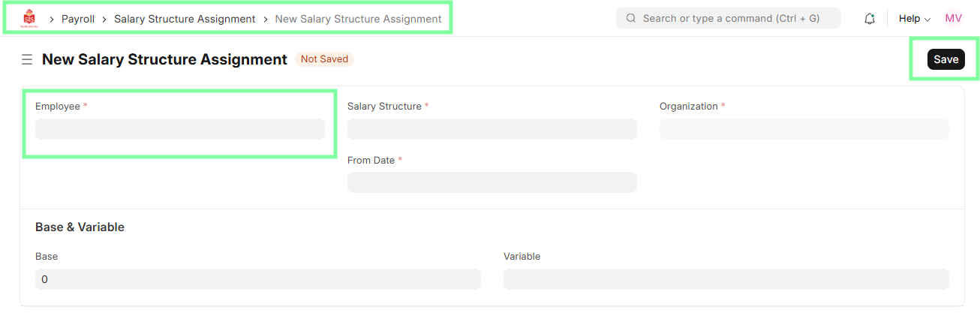This screenshot has height=319, width=980.
Task: Click the search magnifier icon
Action: point(631,18)
